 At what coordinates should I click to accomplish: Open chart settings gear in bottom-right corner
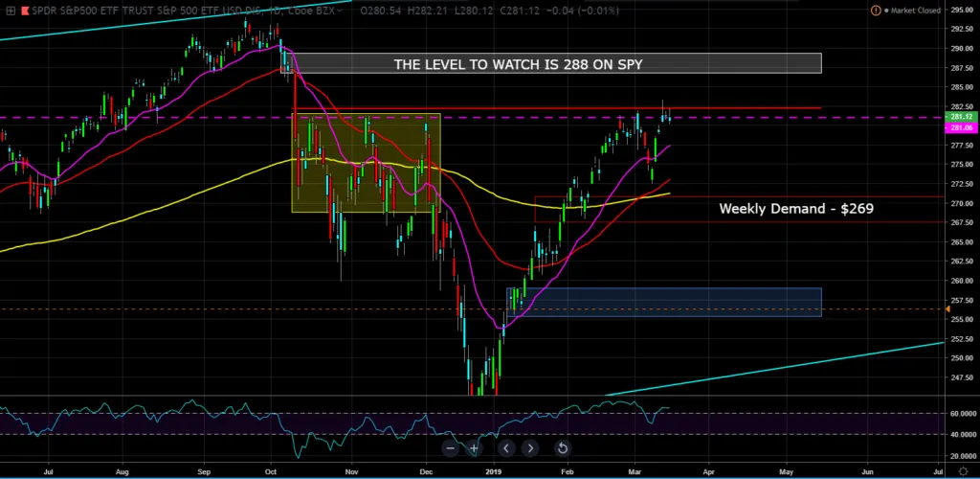pos(963,471)
